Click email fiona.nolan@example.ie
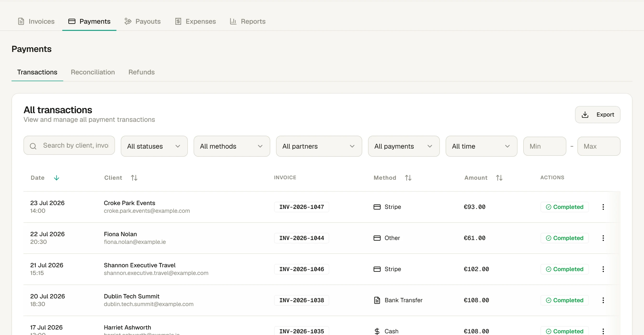This screenshot has width=644, height=335. [135, 242]
